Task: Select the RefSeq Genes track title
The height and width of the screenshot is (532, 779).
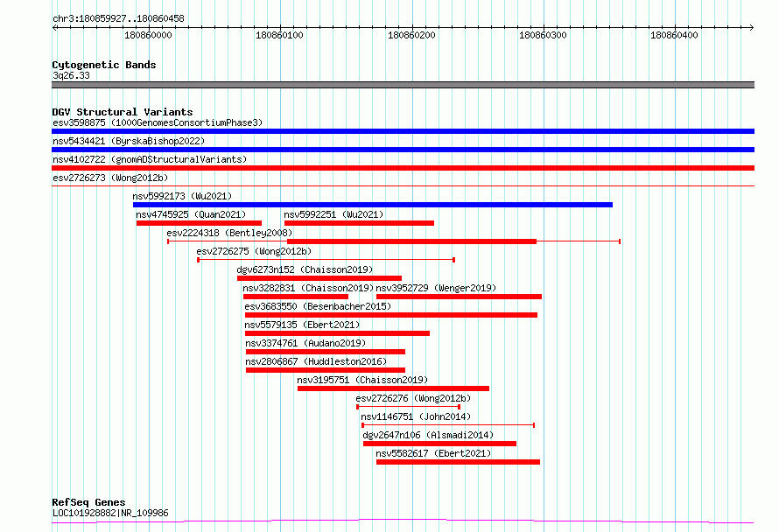Action: 88,502
